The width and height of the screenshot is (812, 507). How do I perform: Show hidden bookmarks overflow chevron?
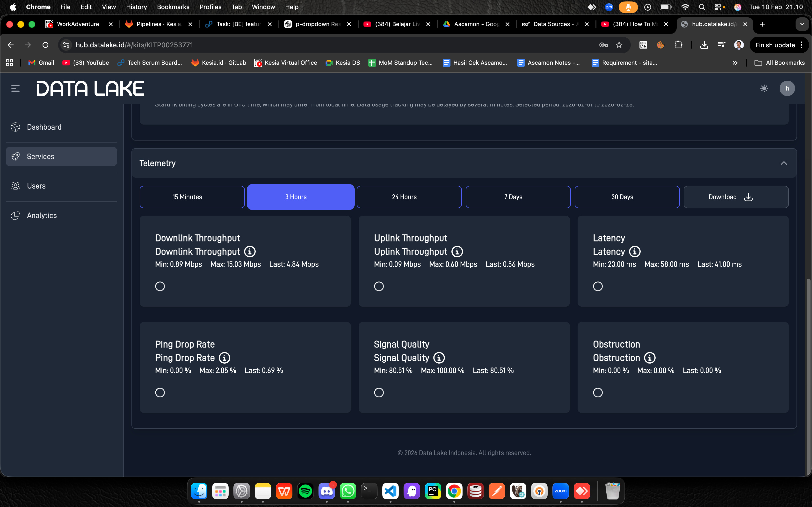735,63
